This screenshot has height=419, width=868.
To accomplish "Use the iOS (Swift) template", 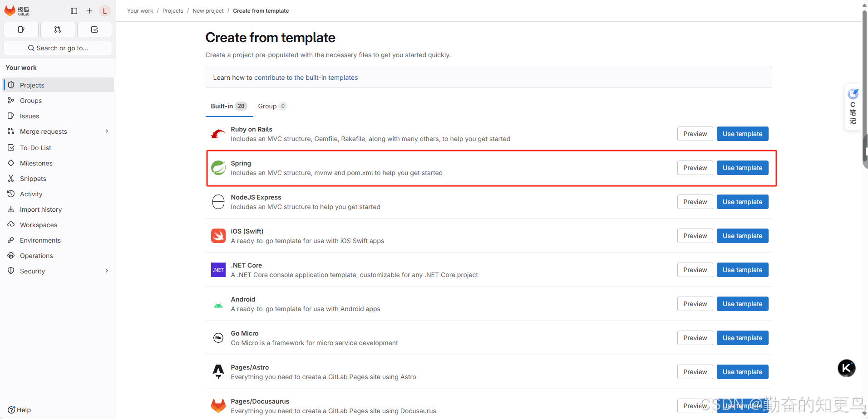I will [x=742, y=236].
